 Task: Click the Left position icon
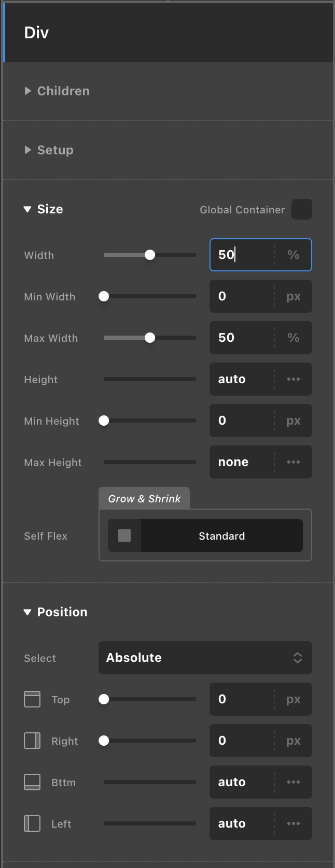pos(32,823)
